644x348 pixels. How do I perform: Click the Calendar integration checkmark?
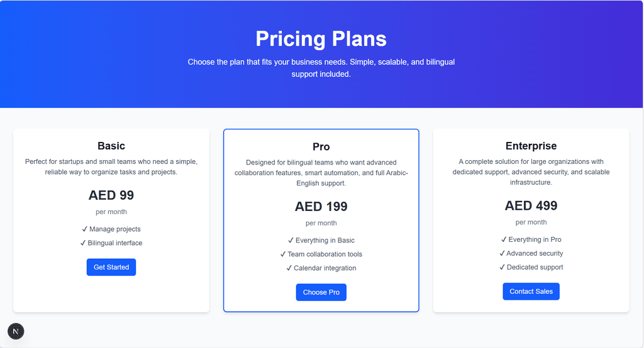289,268
